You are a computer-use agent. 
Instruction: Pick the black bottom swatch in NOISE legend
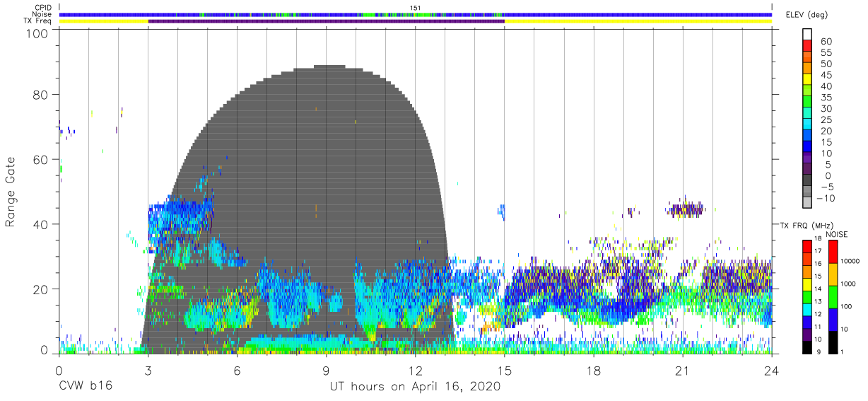tap(833, 342)
